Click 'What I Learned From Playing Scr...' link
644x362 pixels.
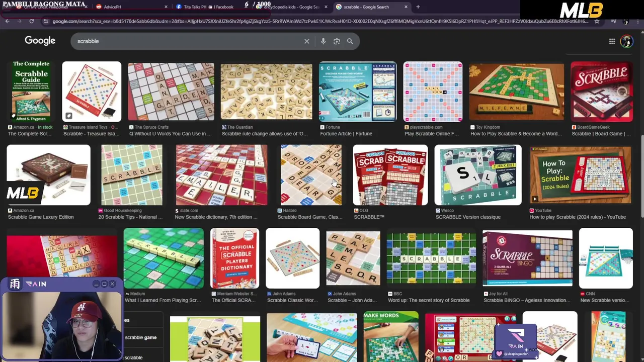click(x=163, y=301)
